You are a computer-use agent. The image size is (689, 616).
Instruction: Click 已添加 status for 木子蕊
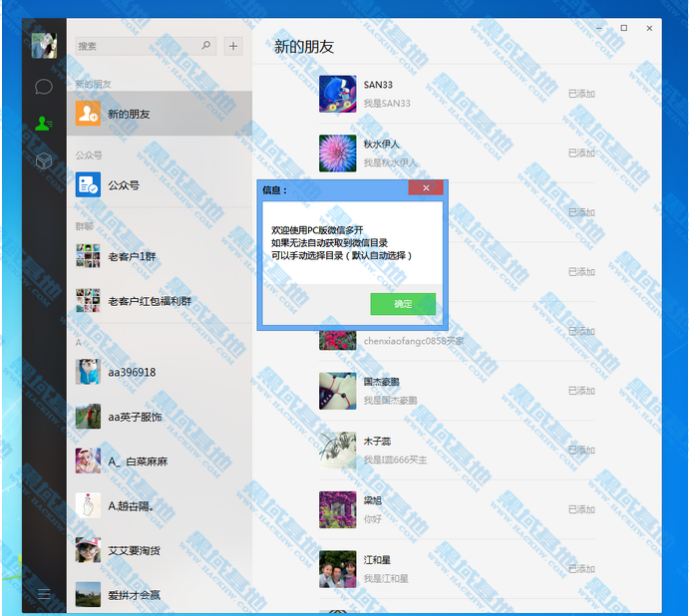click(581, 450)
